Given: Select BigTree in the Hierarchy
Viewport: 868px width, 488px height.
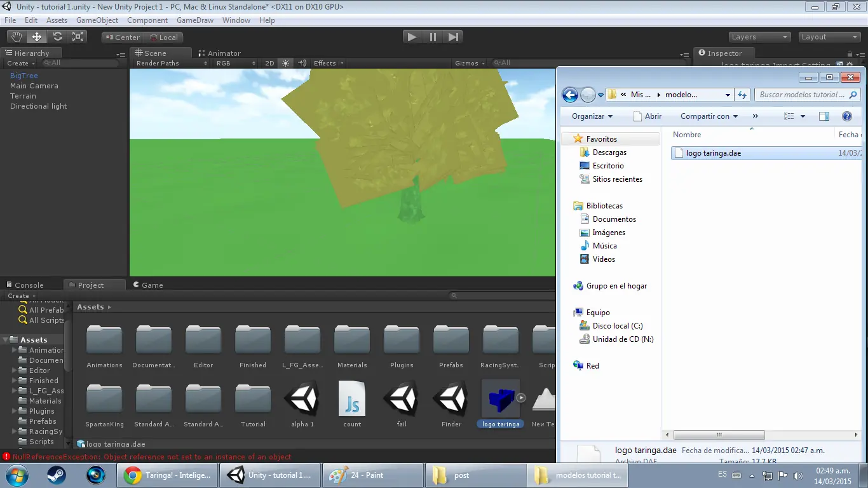Looking at the screenshot, I should tap(24, 76).
